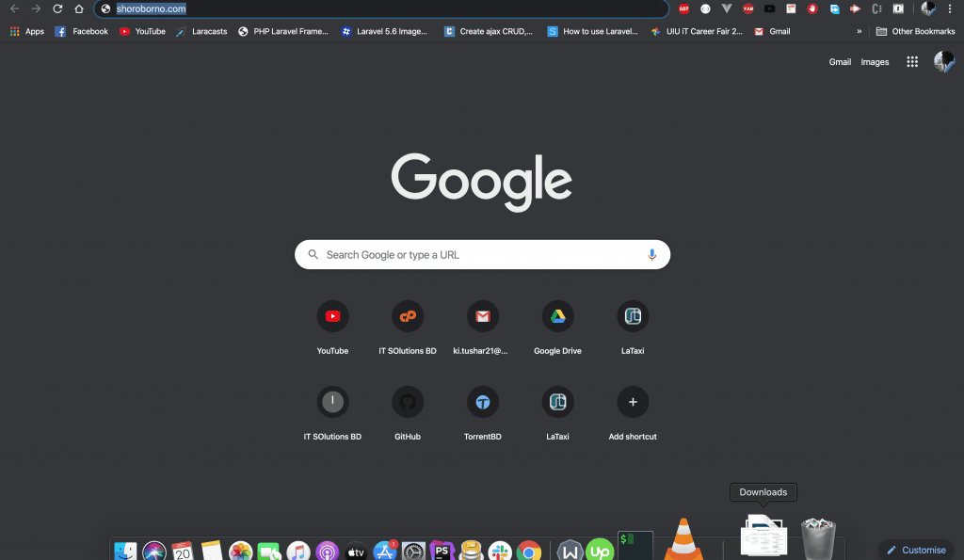Open FaceTime from the Dock
Screen dimensions: 964x560
tap(269, 551)
